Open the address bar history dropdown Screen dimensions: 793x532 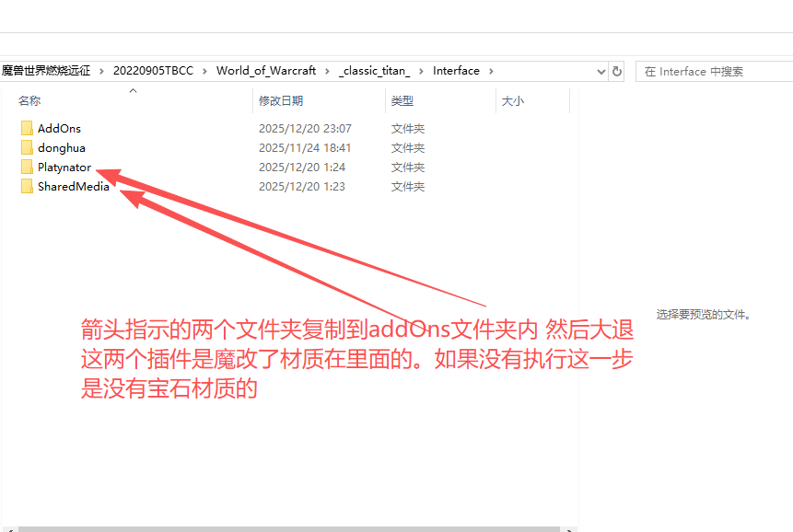click(x=601, y=71)
